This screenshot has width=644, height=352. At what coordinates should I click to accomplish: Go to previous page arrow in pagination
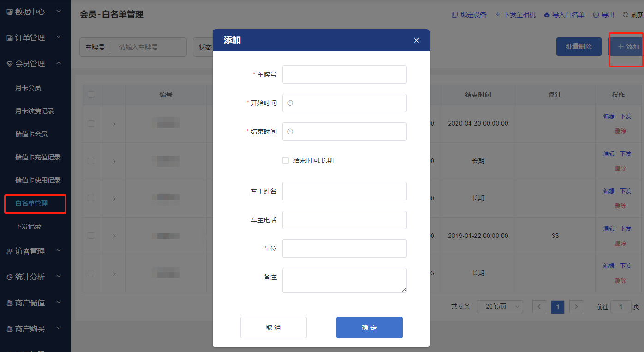[x=539, y=307]
